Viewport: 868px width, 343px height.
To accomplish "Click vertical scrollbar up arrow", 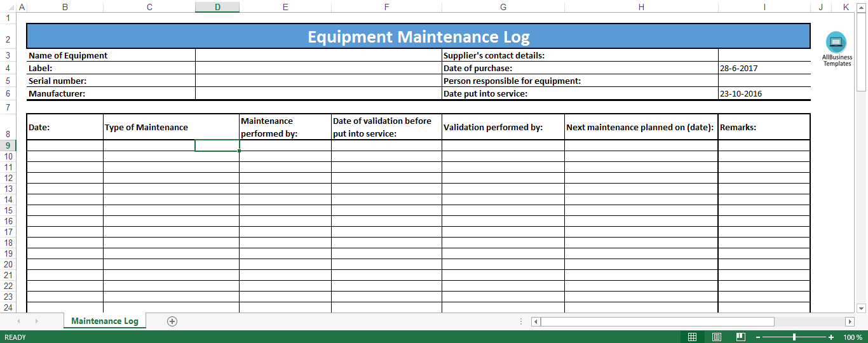I will (862, 17).
